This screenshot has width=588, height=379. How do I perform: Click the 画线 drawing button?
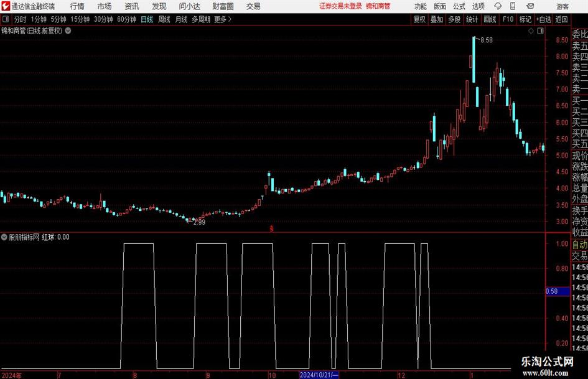(490, 19)
